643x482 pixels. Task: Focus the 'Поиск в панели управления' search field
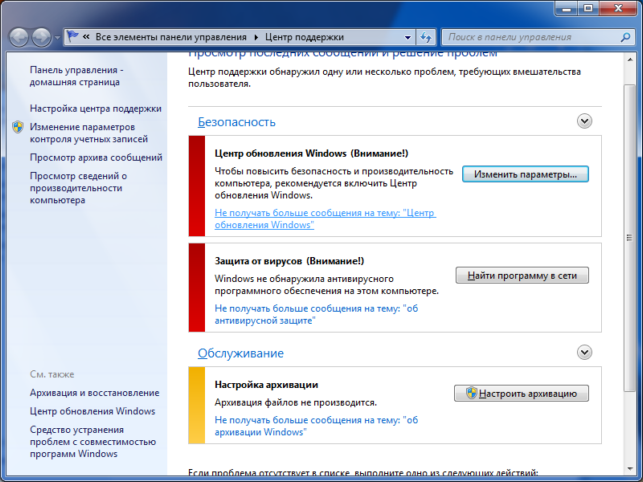[538, 37]
